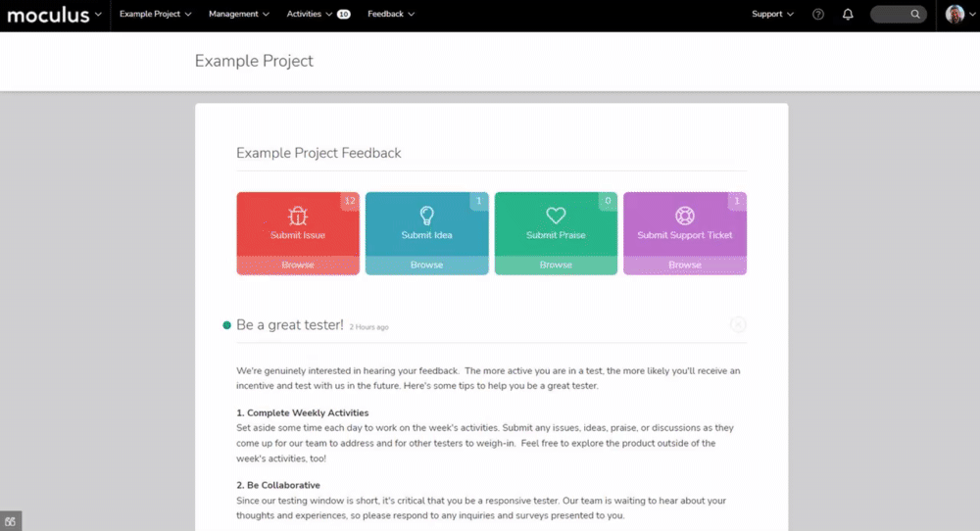
Task: Click the lightbulb icon on Submit Idea
Action: [x=427, y=216]
